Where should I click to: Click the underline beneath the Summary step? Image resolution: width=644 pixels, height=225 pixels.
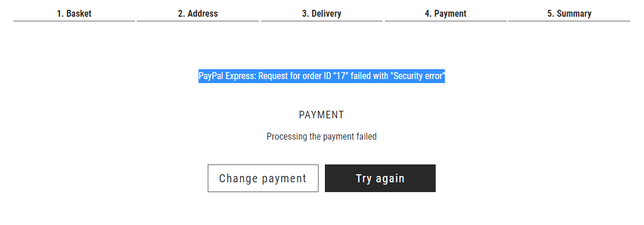[569, 21]
